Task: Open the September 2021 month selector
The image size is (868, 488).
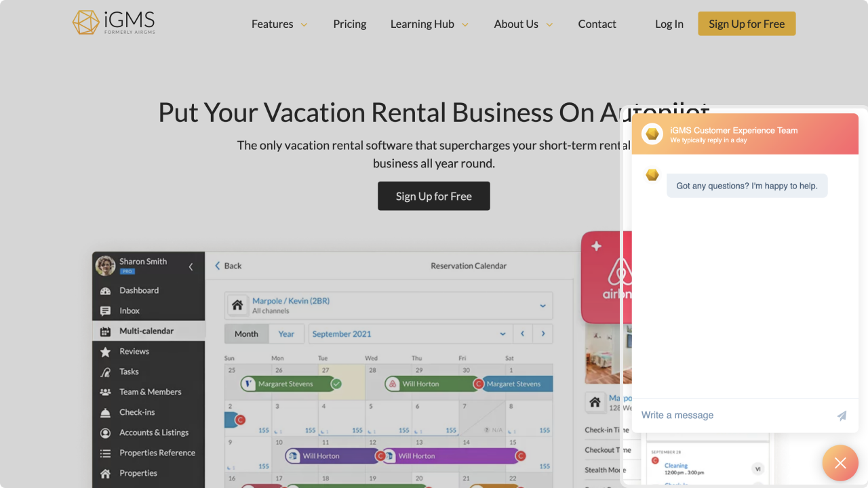Action: tap(410, 334)
